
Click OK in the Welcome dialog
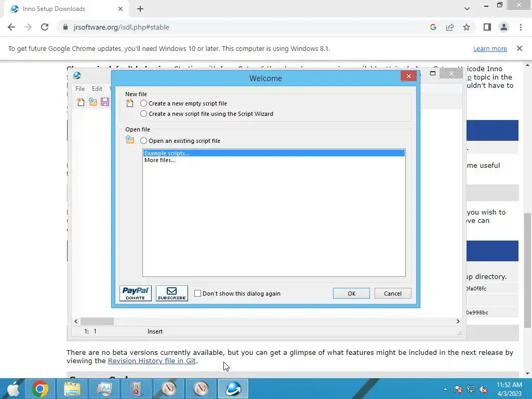352,294
